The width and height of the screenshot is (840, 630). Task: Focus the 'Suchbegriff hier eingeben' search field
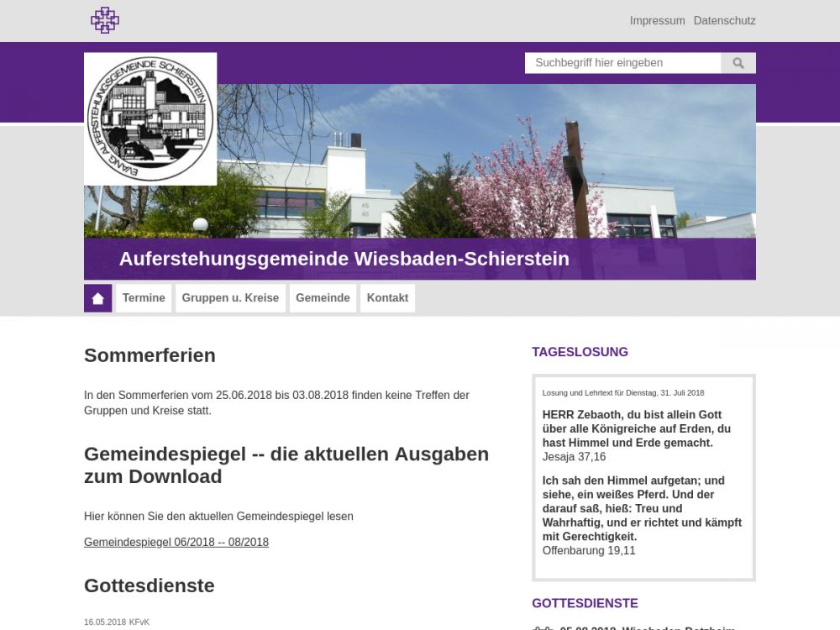622,63
